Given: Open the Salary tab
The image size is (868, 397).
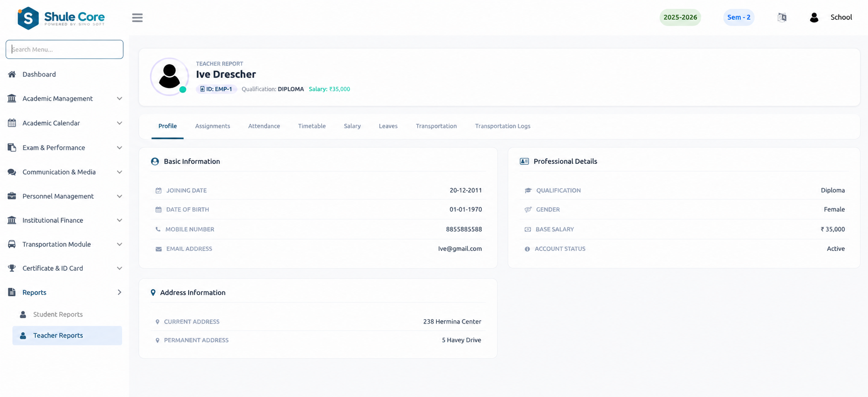Looking at the screenshot, I should (352, 126).
